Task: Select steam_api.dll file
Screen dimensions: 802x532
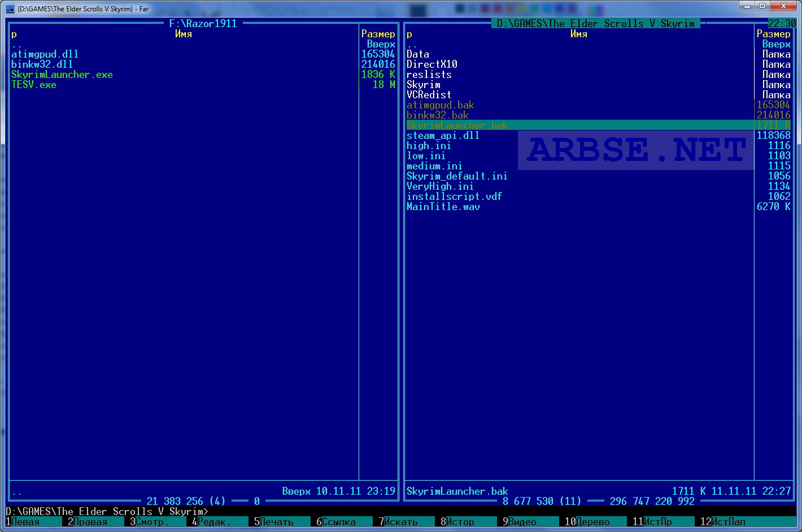Action: 443,136
